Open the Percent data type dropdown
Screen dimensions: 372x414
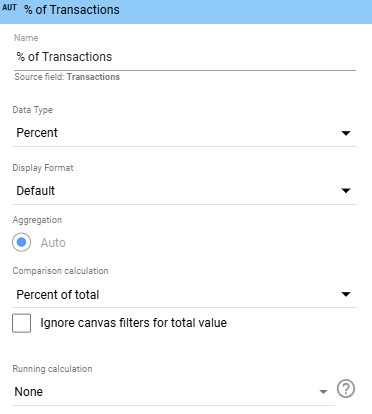(184, 133)
